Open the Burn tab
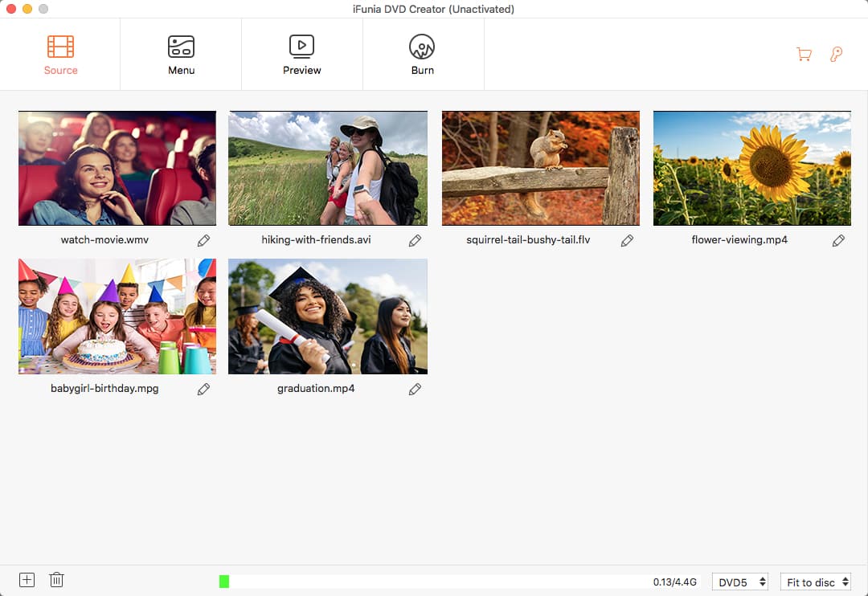The width and height of the screenshot is (868, 596). 422,55
